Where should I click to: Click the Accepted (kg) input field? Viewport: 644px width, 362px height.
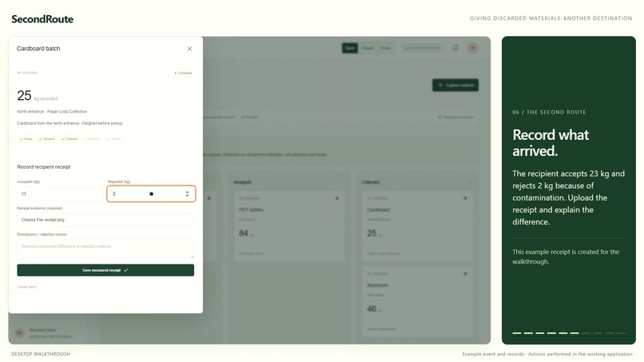tap(60, 193)
